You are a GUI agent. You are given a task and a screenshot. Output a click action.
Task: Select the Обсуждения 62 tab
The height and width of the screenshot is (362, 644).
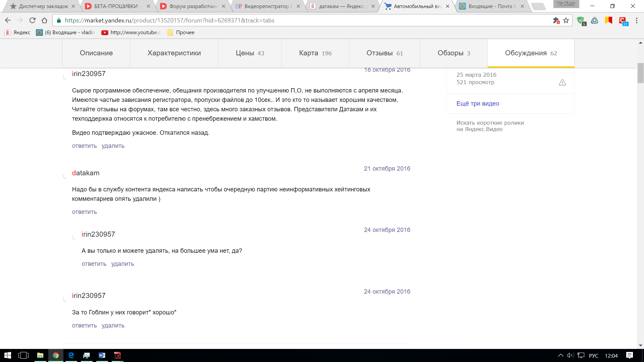pyautogui.click(x=531, y=53)
